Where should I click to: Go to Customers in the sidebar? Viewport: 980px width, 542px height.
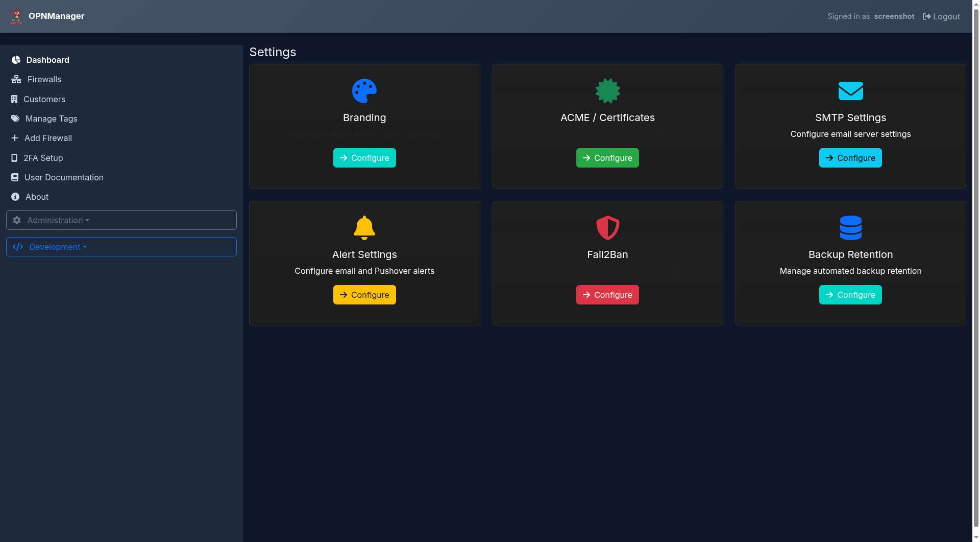pos(44,99)
